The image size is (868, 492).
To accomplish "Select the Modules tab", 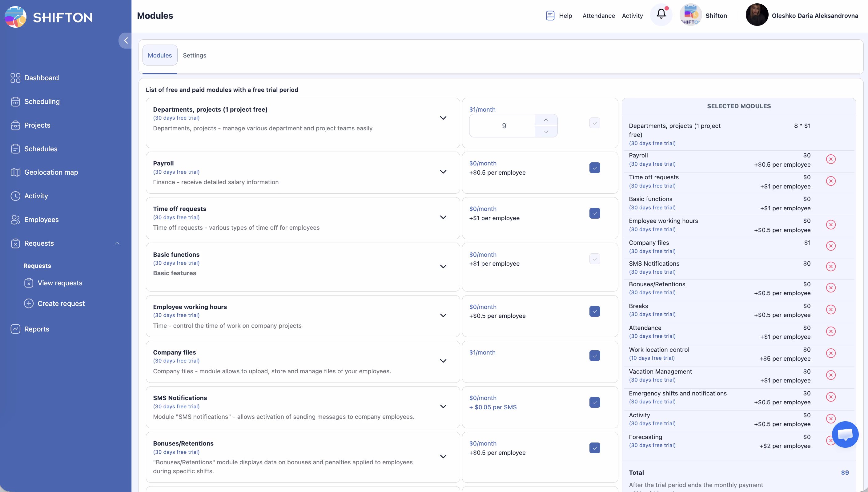I will [x=160, y=55].
